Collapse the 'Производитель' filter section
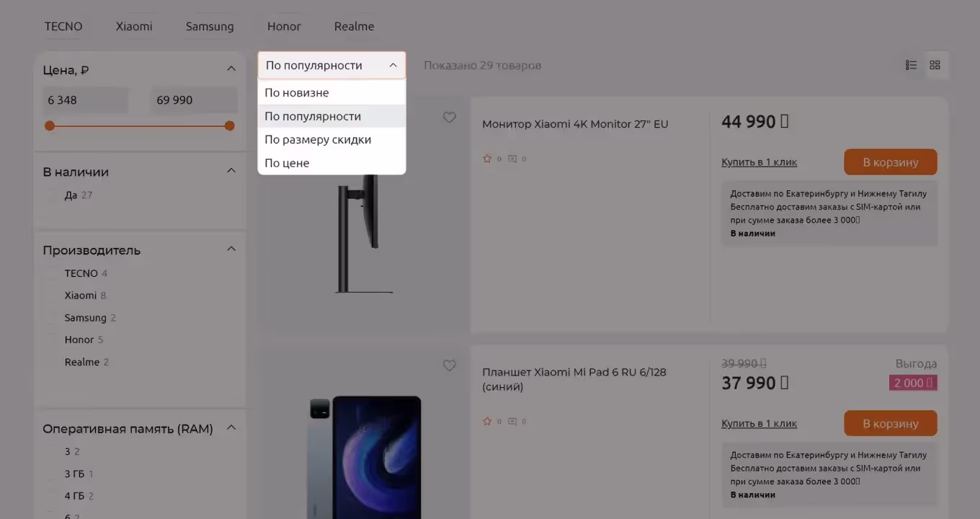 point(231,249)
